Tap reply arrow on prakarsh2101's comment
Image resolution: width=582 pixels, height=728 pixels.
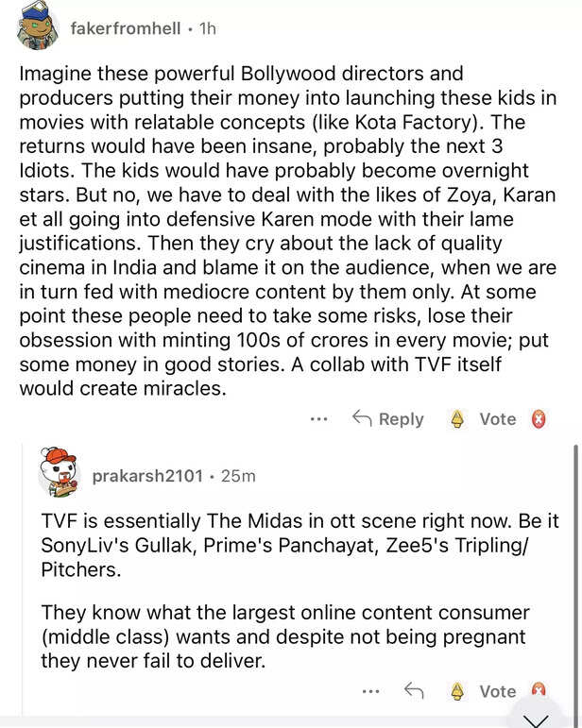pyautogui.click(x=413, y=691)
